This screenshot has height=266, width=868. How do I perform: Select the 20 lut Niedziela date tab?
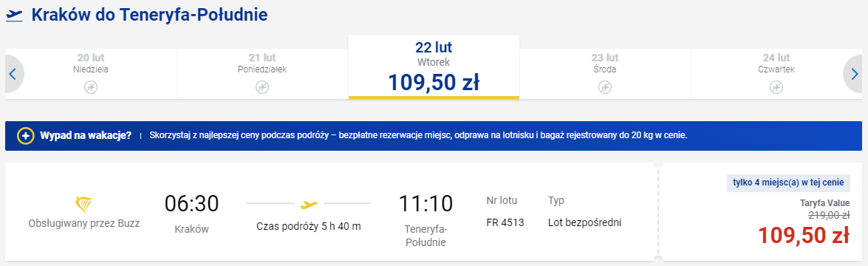click(x=91, y=74)
